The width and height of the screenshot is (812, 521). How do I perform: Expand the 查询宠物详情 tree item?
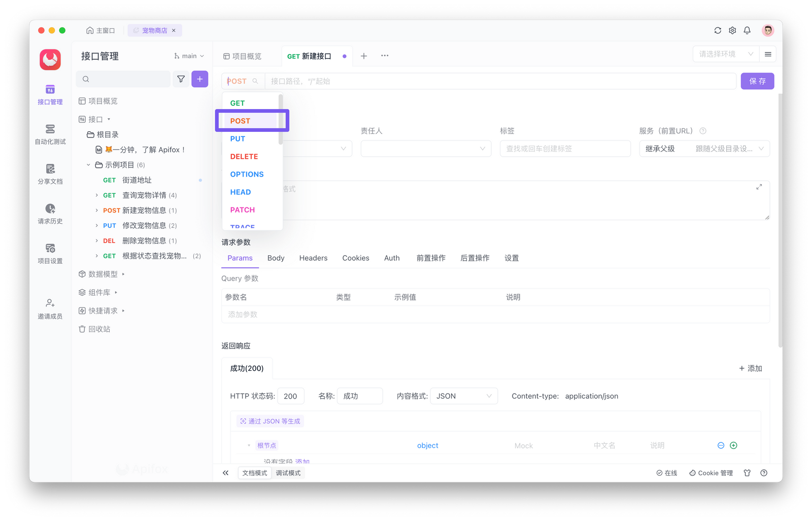click(97, 195)
